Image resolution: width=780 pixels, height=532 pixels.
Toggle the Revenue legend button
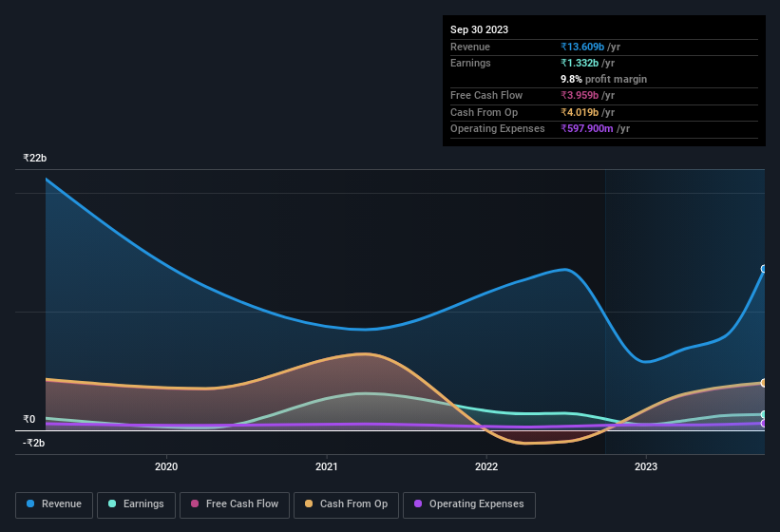coord(54,504)
